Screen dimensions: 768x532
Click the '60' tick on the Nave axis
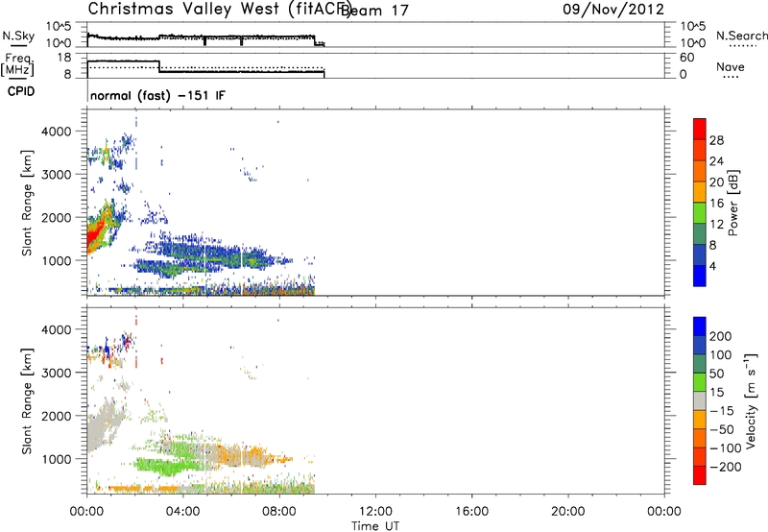686,58
